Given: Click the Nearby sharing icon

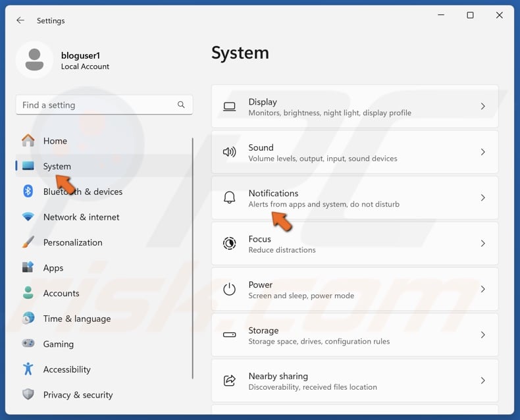Looking at the screenshot, I should (230, 381).
